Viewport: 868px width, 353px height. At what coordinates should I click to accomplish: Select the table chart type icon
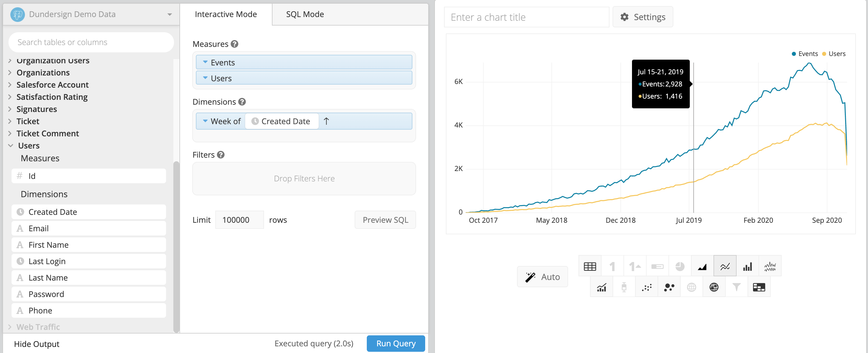tap(590, 266)
